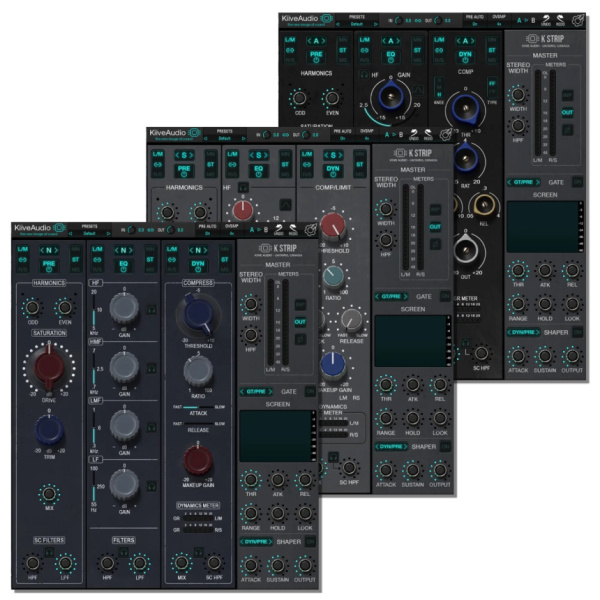
Task: Turn SHAPER ON in middle S-model window
Action: click(445, 446)
